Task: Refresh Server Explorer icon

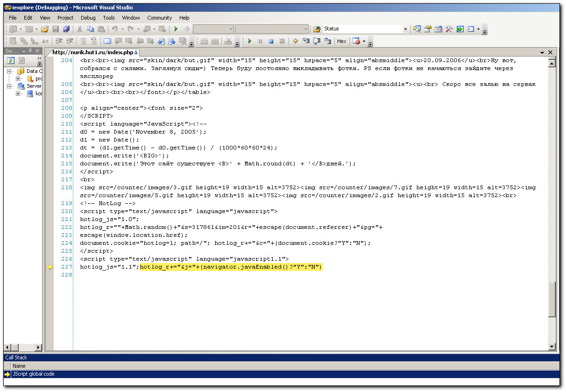Action: pyautogui.click(x=11, y=61)
